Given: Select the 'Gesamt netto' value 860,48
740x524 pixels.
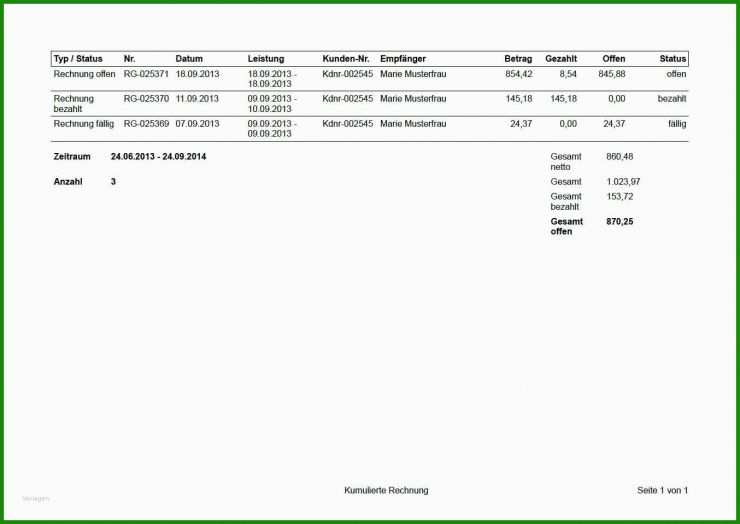Looking at the screenshot, I should 620,156.
